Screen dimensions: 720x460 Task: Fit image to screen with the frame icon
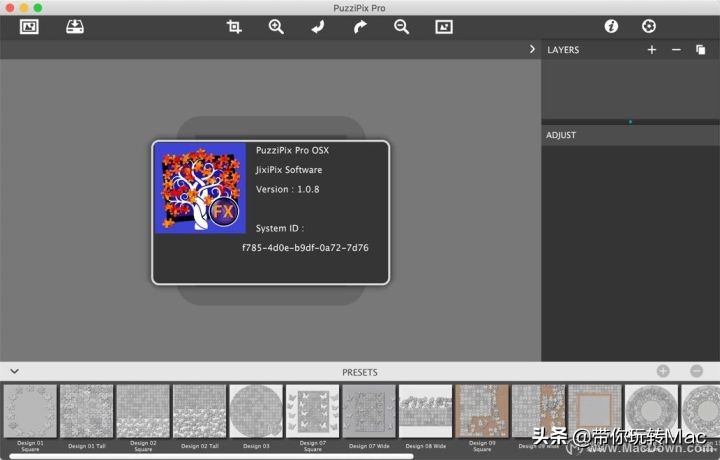444,27
